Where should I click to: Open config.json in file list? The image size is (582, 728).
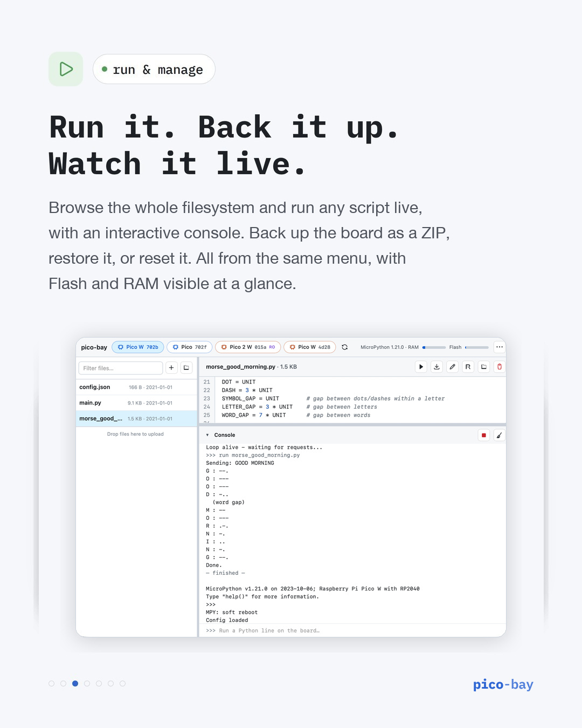[136, 387]
